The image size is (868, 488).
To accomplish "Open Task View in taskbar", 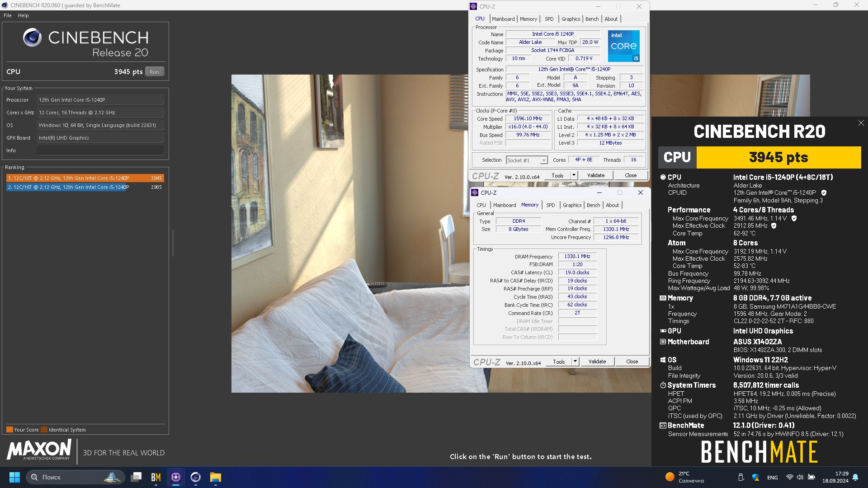I will tap(136, 477).
